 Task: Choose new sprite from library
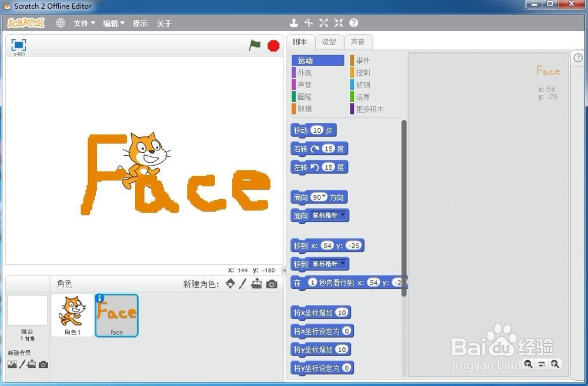point(230,284)
